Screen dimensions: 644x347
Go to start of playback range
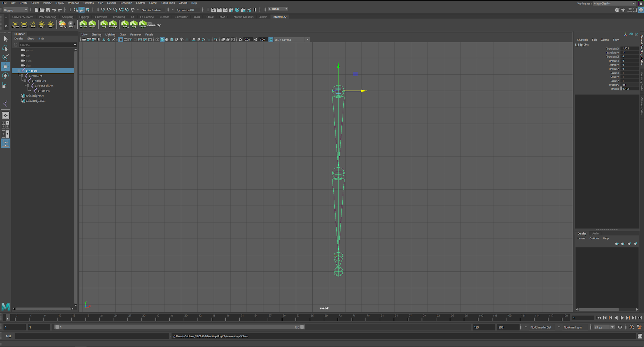pos(599,318)
